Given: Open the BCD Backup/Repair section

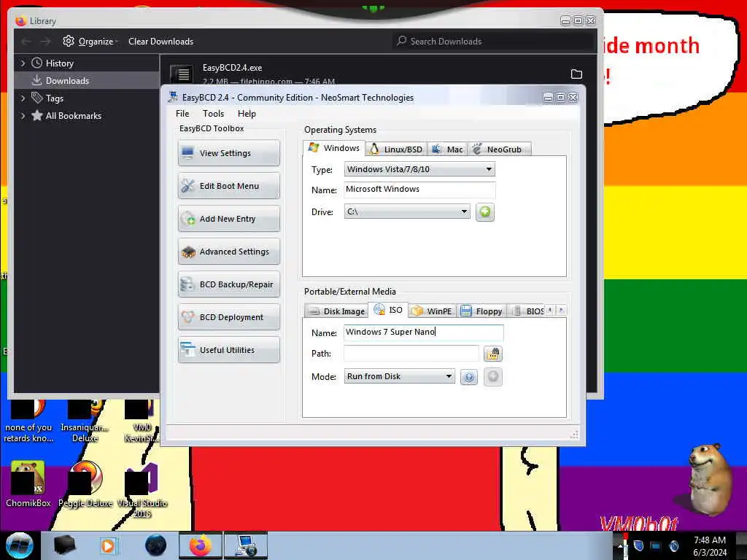Looking at the screenshot, I should tap(228, 284).
